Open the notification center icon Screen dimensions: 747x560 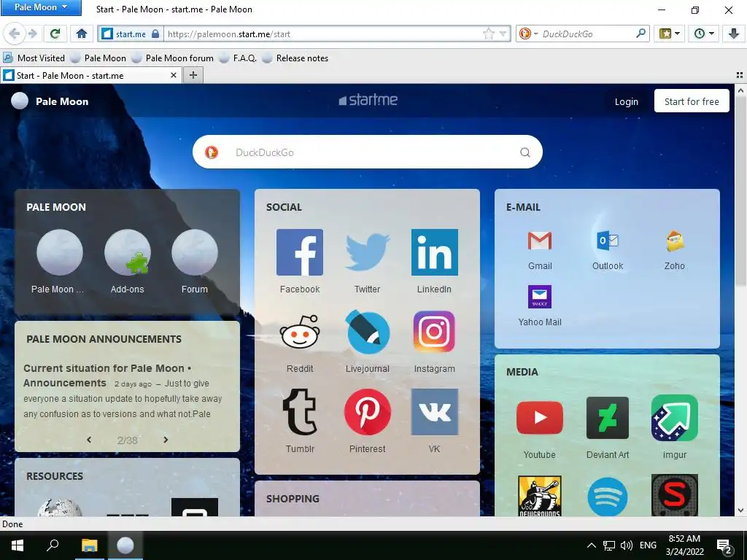pyautogui.click(x=724, y=546)
